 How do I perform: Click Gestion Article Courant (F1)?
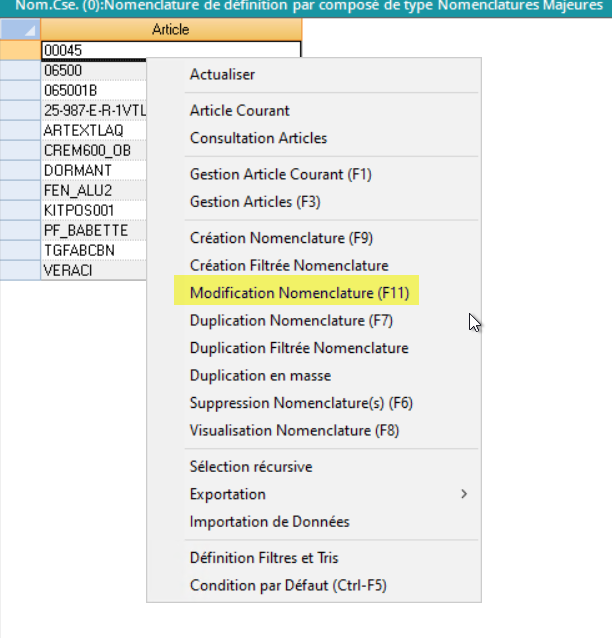tap(280, 174)
